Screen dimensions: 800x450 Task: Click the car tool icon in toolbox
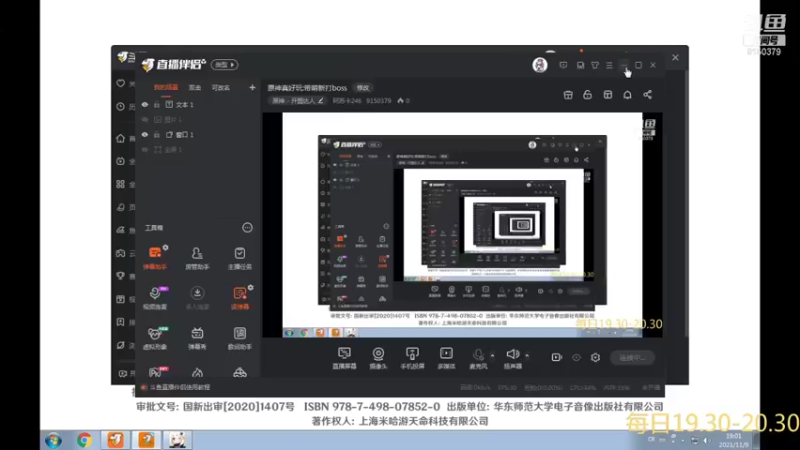(240, 372)
